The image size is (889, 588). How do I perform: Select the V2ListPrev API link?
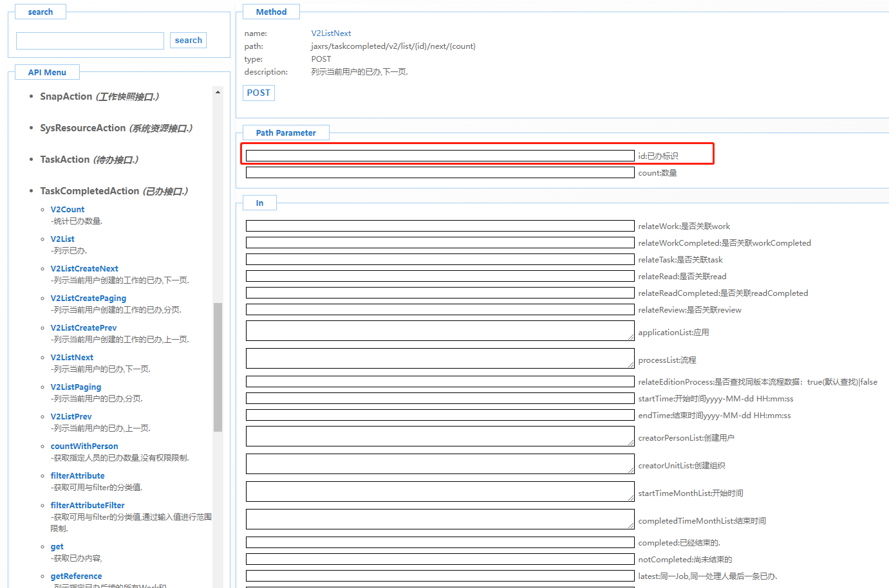(71, 417)
